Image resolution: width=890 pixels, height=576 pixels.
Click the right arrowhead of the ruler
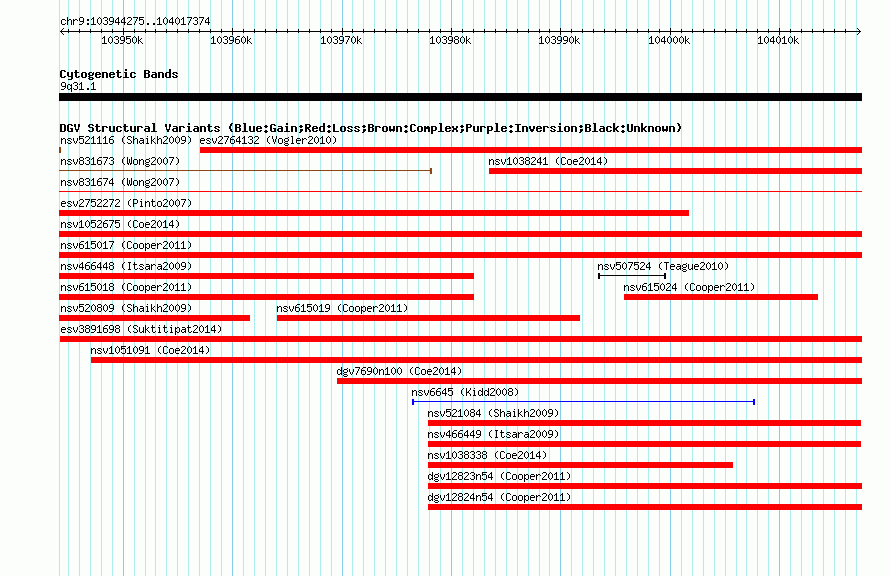click(x=859, y=31)
